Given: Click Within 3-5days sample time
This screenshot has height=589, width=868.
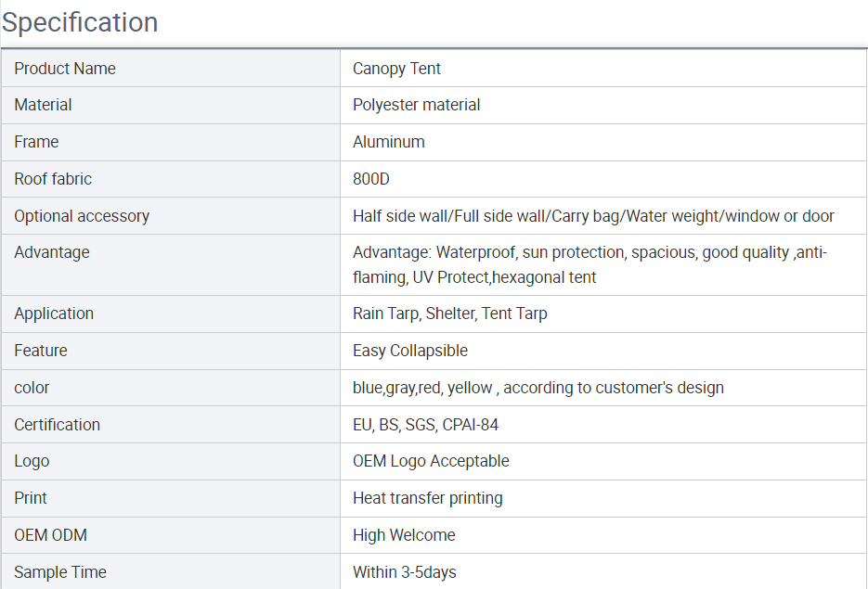Looking at the screenshot, I should (x=404, y=572).
